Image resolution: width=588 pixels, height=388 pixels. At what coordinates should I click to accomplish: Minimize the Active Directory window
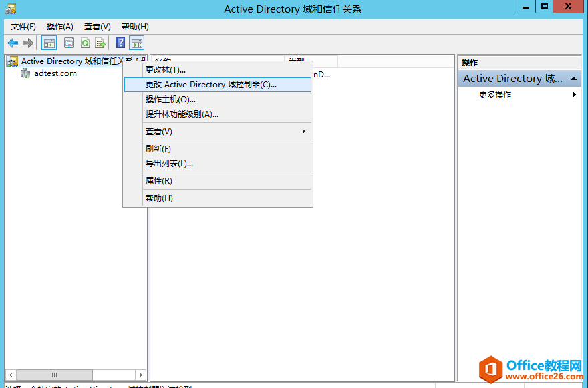[526, 7]
